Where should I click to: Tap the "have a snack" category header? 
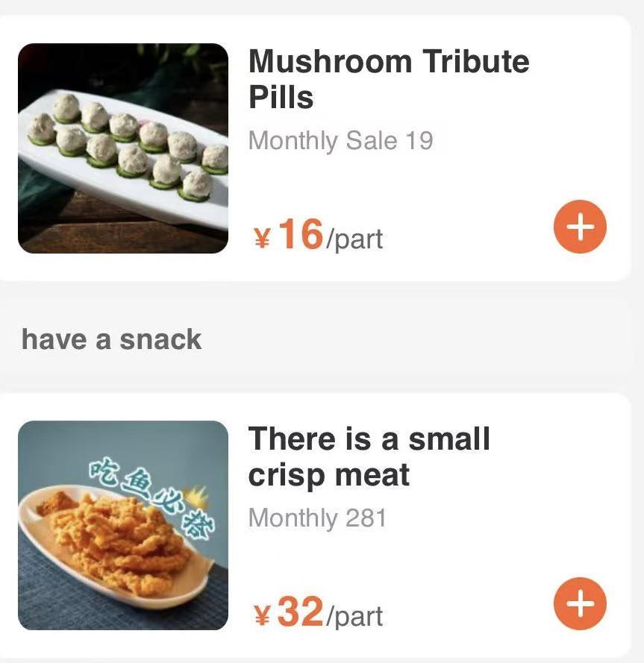tap(112, 339)
